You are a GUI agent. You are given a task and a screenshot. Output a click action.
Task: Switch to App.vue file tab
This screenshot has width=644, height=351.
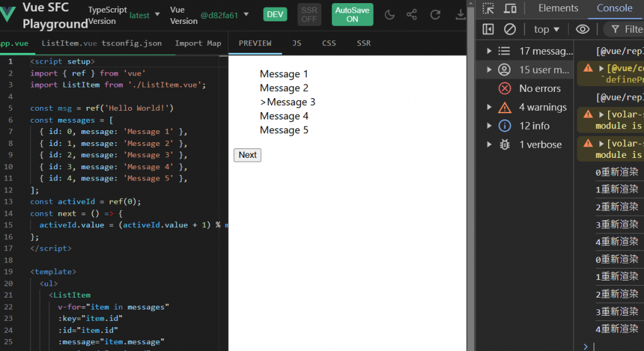click(14, 43)
